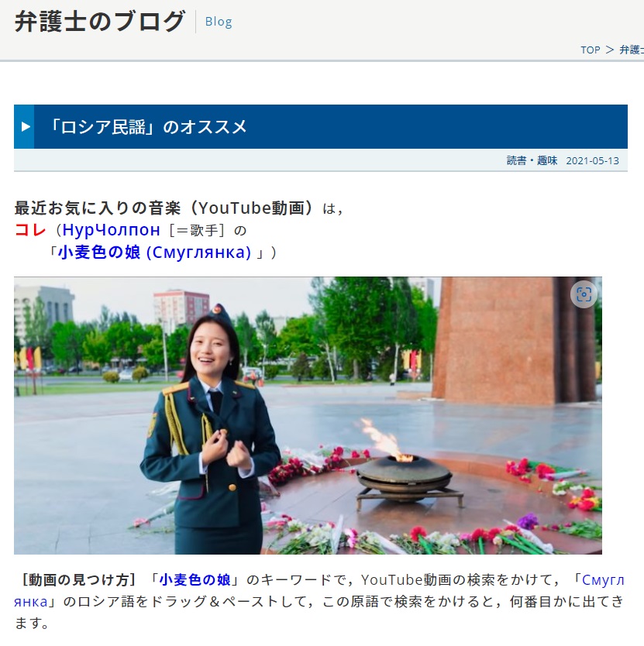Go to TOP in the breadcrumb
This screenshot has height=646, width=644.
tap(591, 50)
